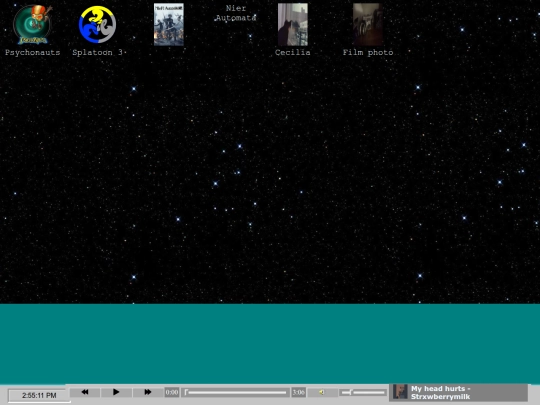Adjust the volume slider
The image size is (540, 405).
pyautogui.click(x=363, y=392)
